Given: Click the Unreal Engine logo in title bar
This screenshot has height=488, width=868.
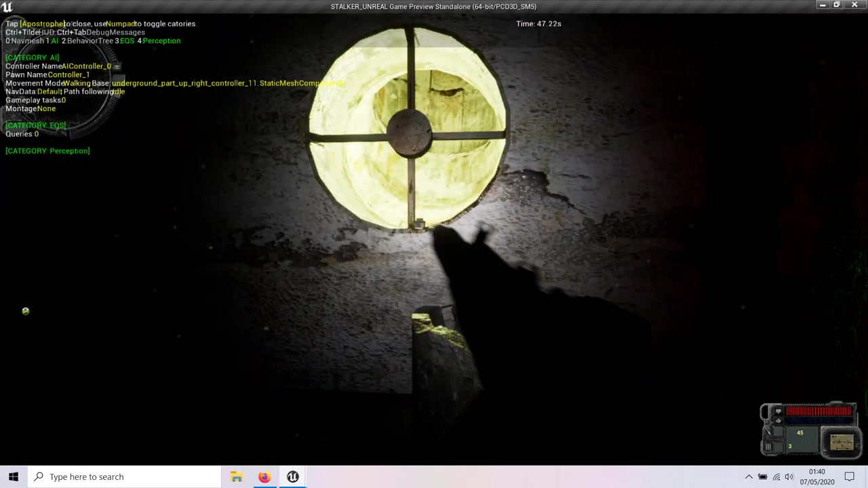Looking at the screenshot, I should (7, 7).
